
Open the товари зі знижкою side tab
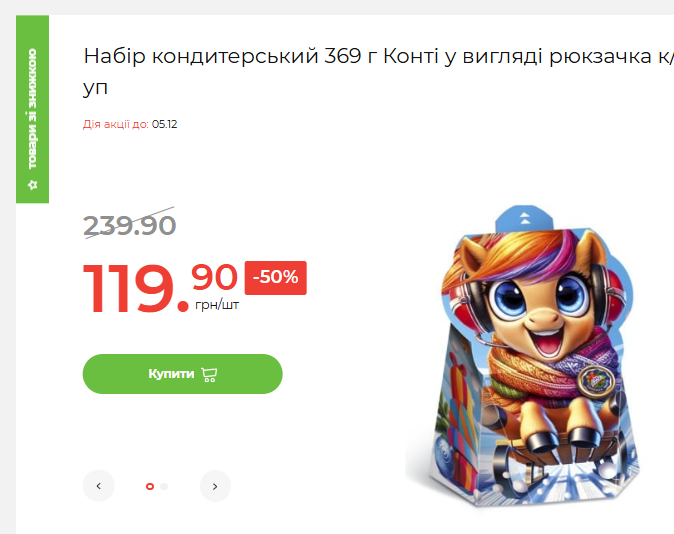click(x=33, y=109)
